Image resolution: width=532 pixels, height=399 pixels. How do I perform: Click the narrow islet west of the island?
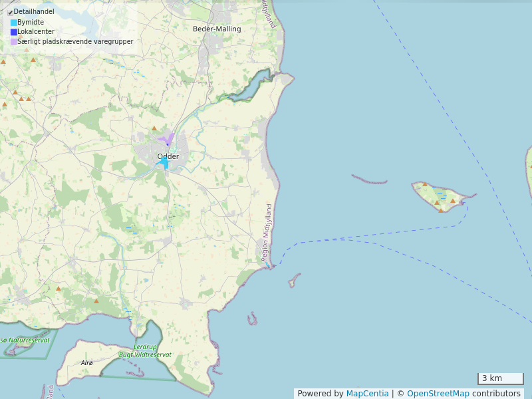point(369,180)
